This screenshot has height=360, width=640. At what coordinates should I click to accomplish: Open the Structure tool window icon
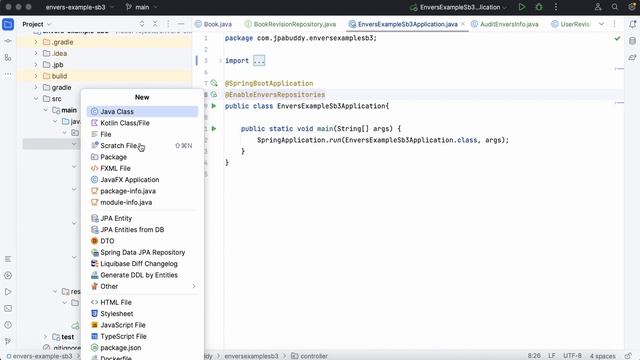8,58
